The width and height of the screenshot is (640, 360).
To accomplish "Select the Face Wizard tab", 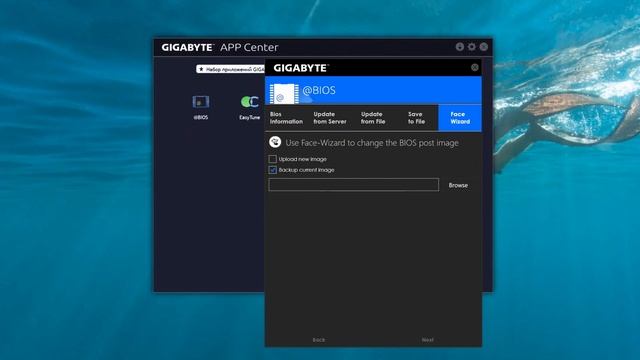I will pyautogui.click(x=460, y=118).
